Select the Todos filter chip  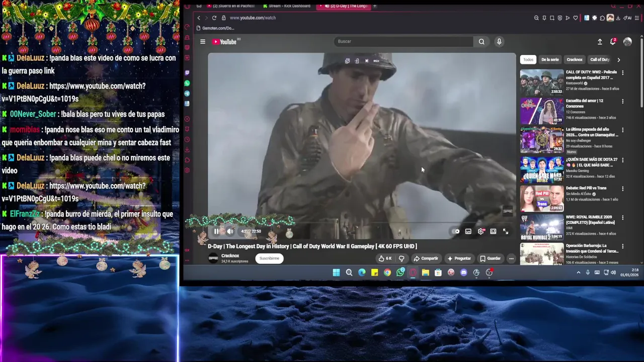pos(528,59)
